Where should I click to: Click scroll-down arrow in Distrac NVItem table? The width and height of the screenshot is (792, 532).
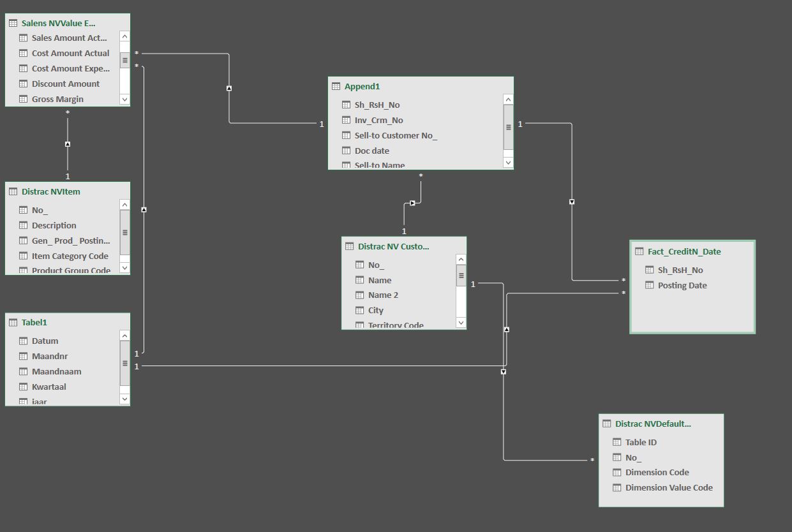124,268
